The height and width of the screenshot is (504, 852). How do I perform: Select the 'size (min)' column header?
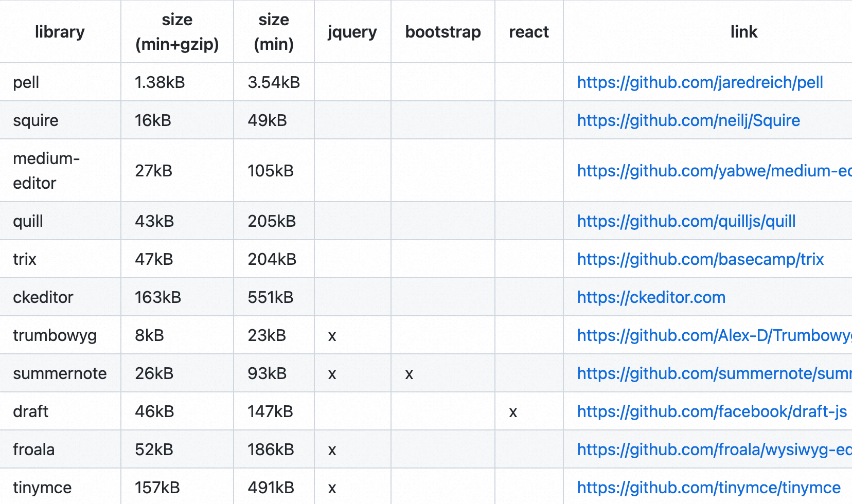[x=274, y=32]
